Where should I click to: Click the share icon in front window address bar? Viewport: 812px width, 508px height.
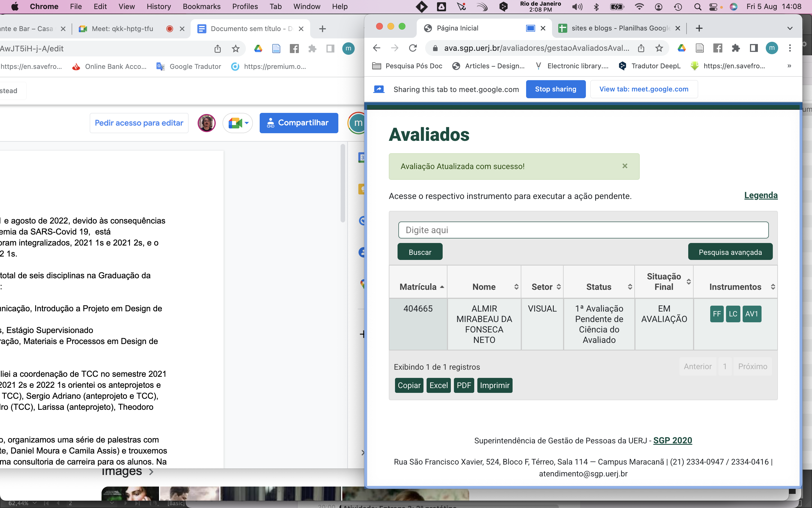641,48
